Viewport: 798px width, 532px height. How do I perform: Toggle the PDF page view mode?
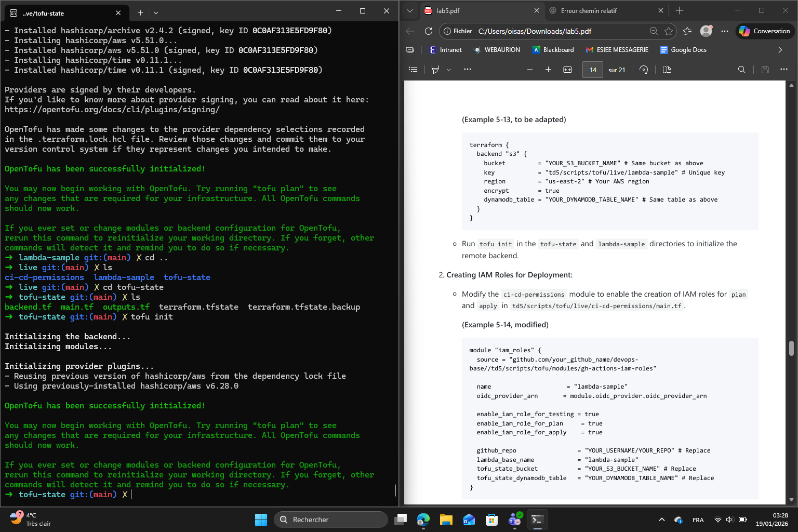click(667, 70)
